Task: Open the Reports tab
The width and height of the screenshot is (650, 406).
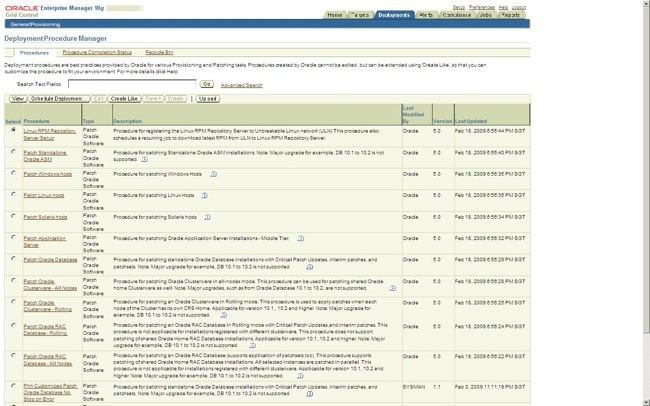Action: 511,15
